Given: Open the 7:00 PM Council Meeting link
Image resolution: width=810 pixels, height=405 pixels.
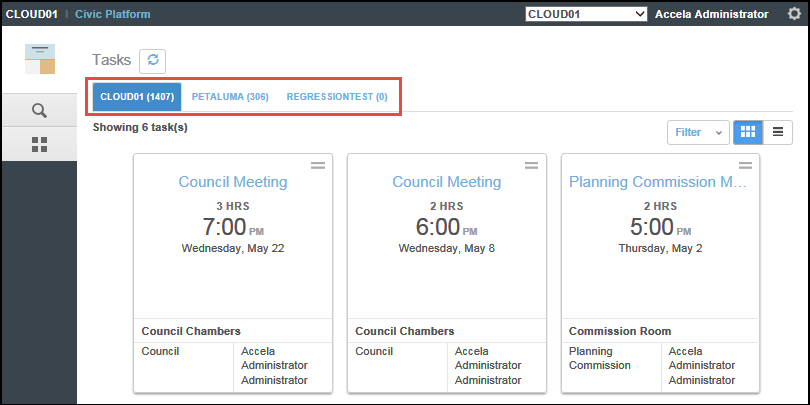Looking at the screenshot, I should coord(233,182).
